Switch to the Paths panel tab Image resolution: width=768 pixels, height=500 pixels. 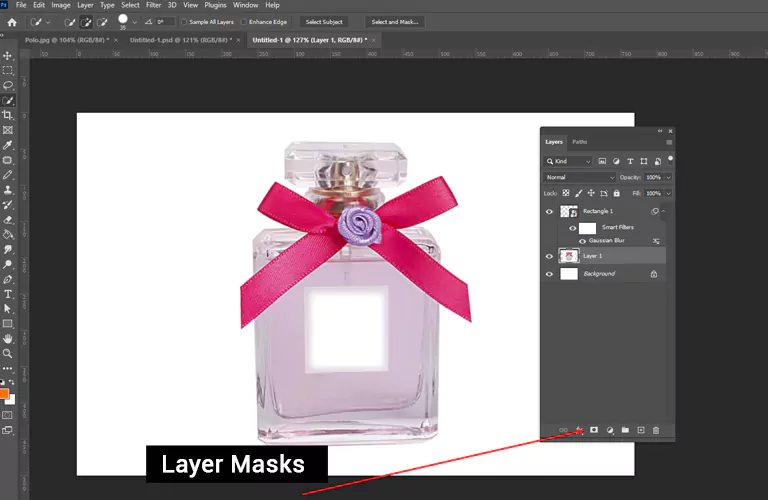point(579,142)
